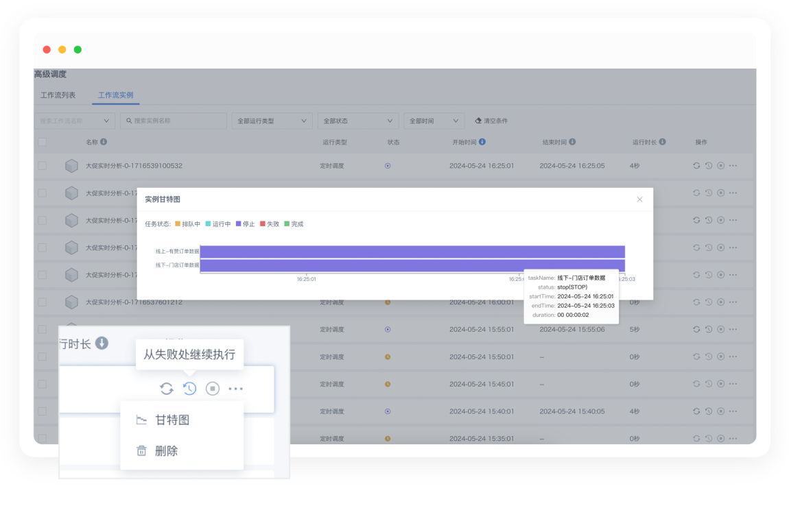Click the Gantt bar for 线上-有赞订单数据

412,252
